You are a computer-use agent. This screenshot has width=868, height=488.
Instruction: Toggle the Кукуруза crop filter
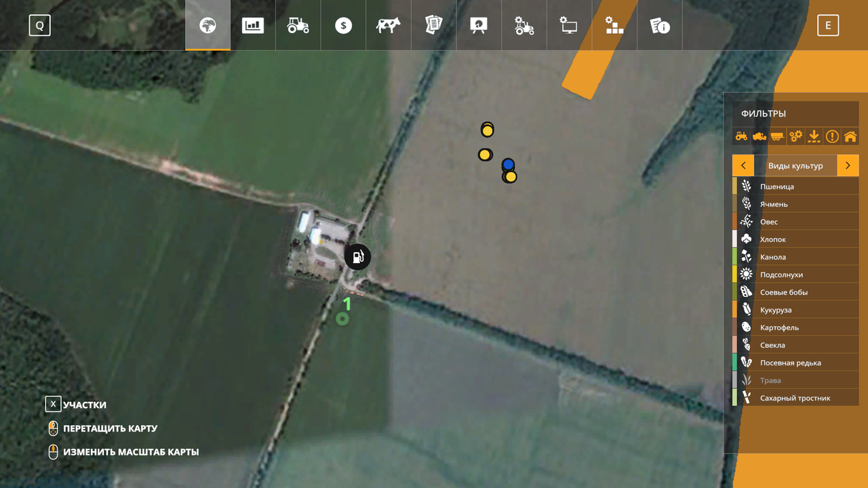tap(795, 310)
